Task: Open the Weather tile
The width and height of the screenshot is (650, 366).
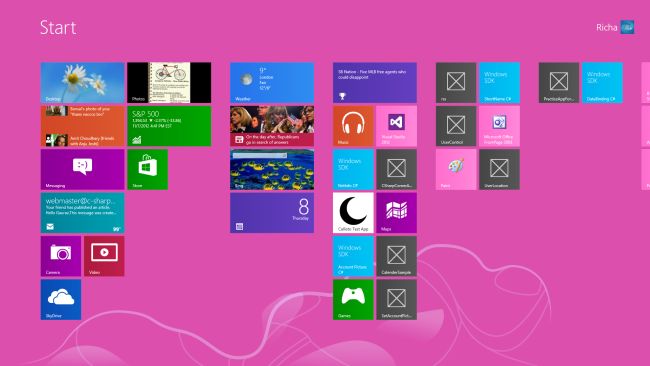Action: pyautogui.click(x=272, y=82)
